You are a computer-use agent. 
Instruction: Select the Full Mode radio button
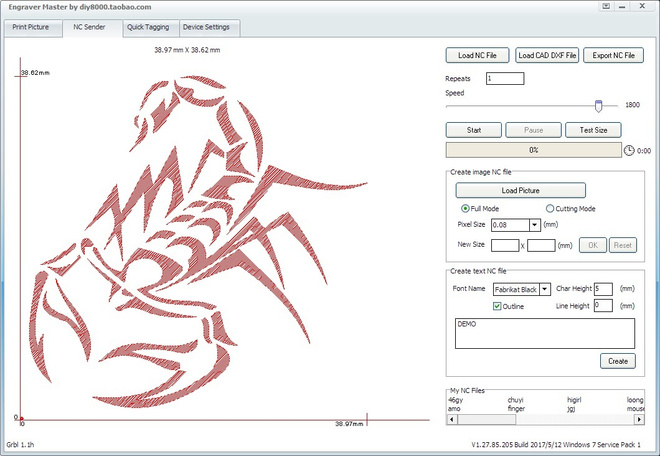(x=465, y=208)
